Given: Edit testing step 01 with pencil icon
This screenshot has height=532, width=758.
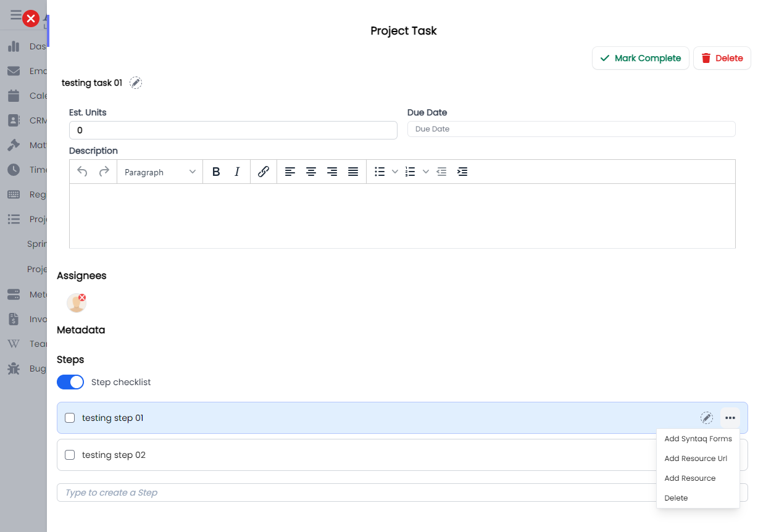Looking at the screenshot, I should point(706,418).
